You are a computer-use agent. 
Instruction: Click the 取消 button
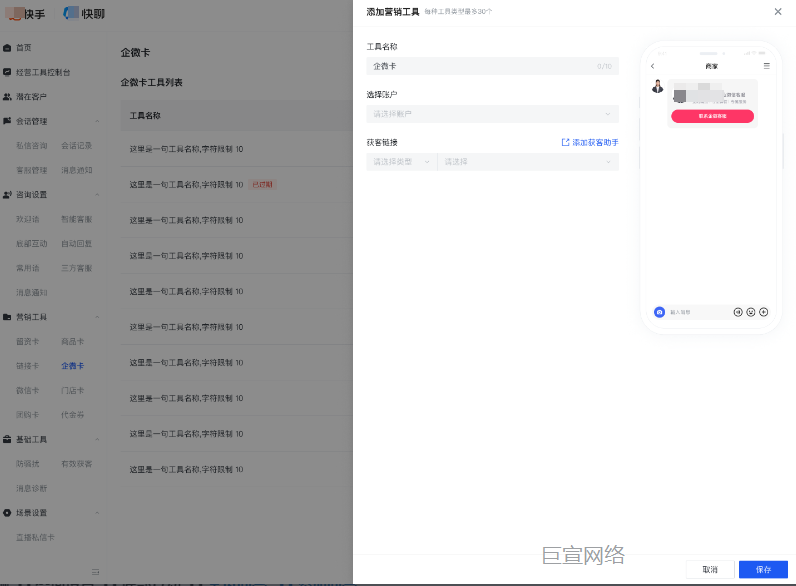click(710, 569)
